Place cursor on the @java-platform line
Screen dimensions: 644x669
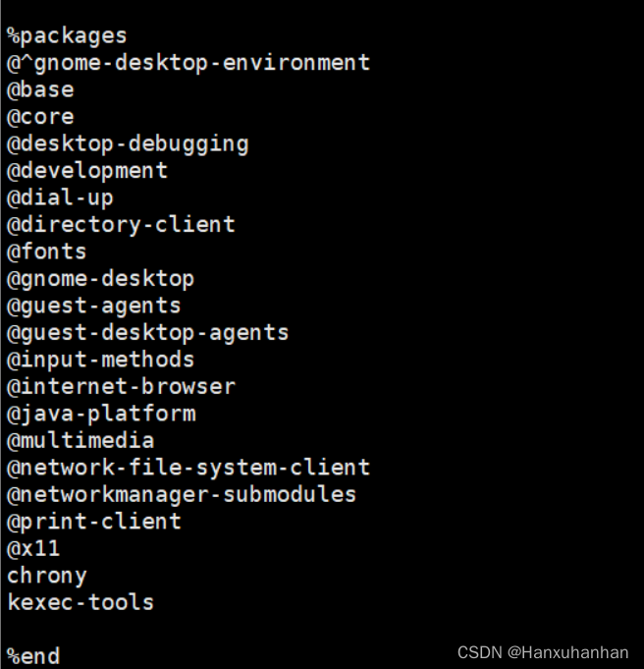[101, 414]
